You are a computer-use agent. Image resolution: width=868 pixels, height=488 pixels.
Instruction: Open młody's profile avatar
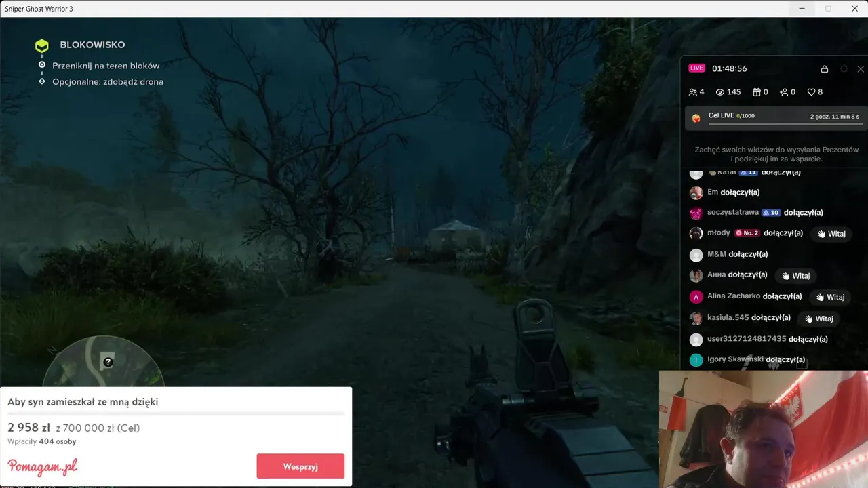click(696, 234)
